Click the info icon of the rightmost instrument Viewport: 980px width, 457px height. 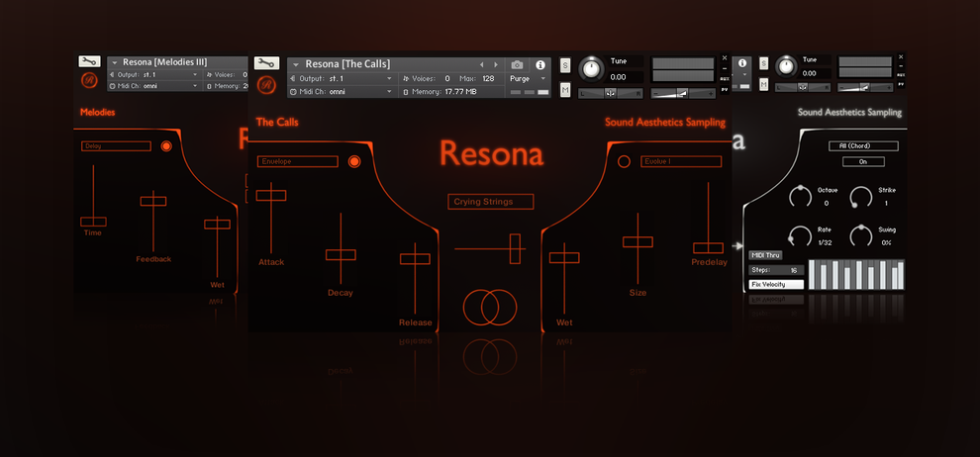pyautogui.click(x=741, y=63)
